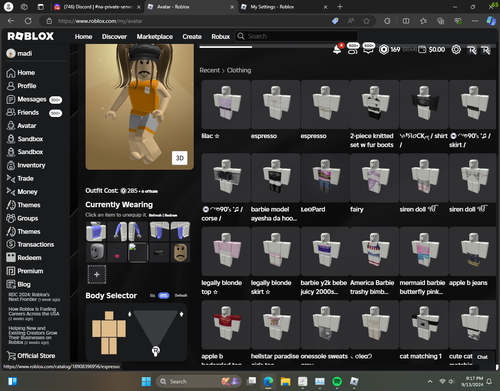This screenshot has width=500, height=391.
Task: Open the Clothing breadcrumb category
Action: tap(239, 70)
